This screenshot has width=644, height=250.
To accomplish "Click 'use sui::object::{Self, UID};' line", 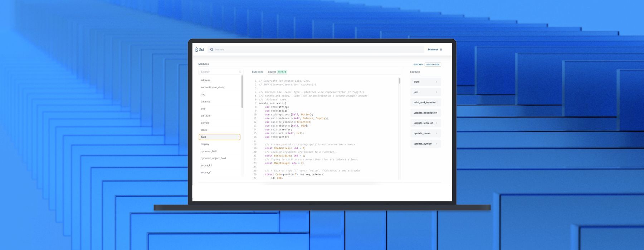I will tap(287, 126).
